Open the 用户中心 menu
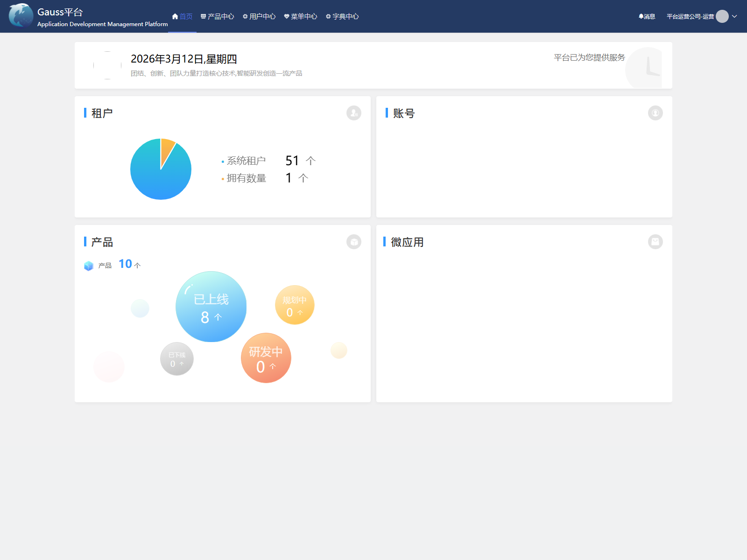 (259, 16)
